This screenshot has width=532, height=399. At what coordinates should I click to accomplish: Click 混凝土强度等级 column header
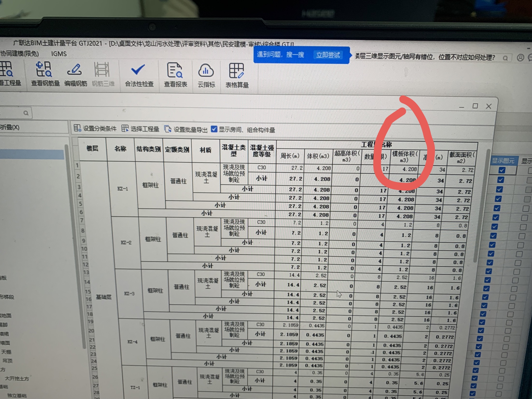(x=262, y=151)
